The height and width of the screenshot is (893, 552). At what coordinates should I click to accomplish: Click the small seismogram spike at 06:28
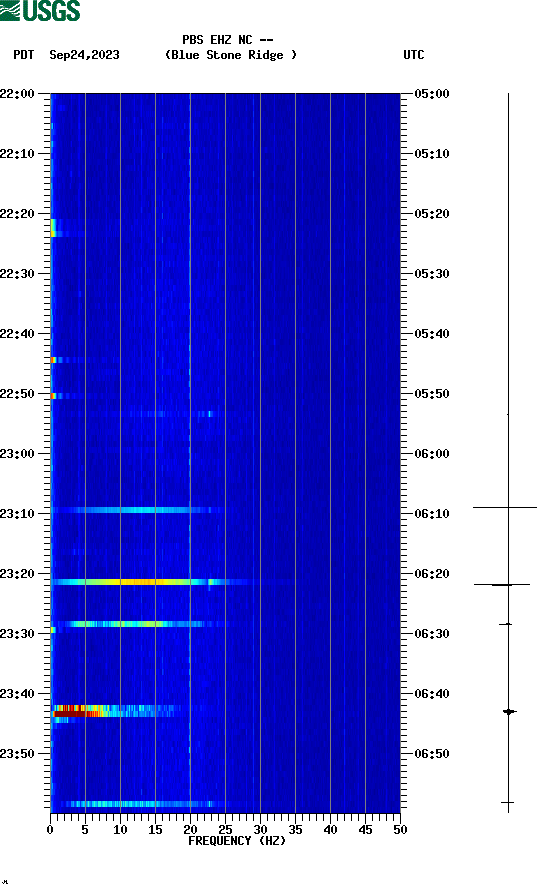pyautogui.click(x=506, y=624)
